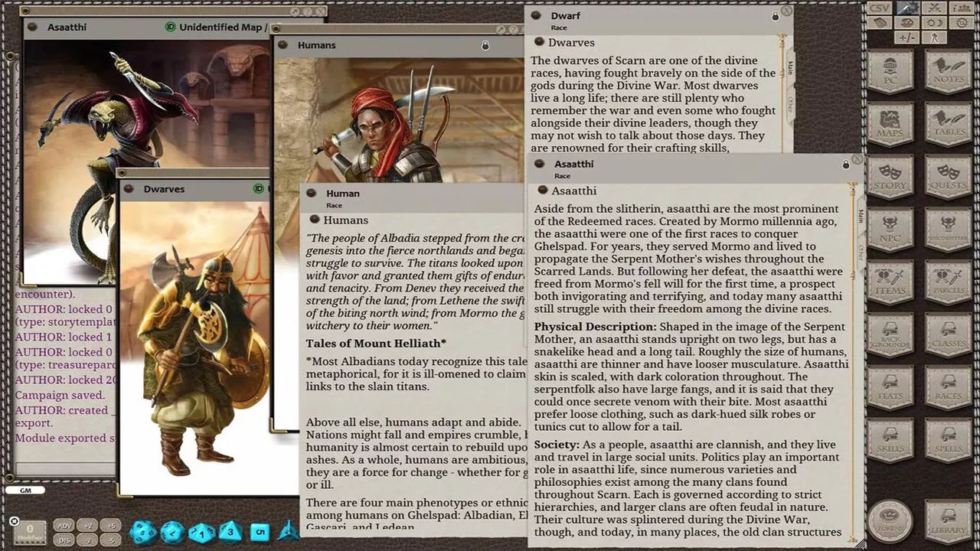Toggle the -2 modifier button
This screenshot has height=551, width=980.
coord(89,540)
